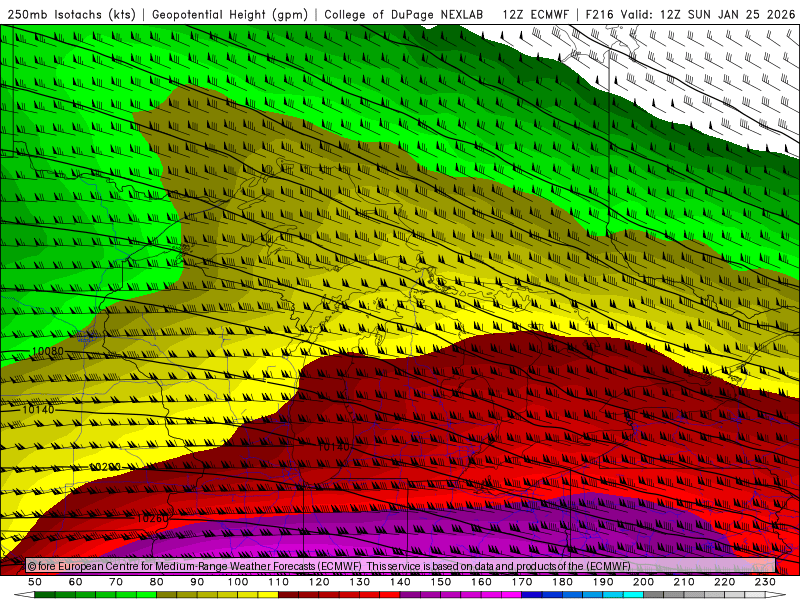Click the '50' value on color scale
Screen dimensions: 800x600
point(35,582)
